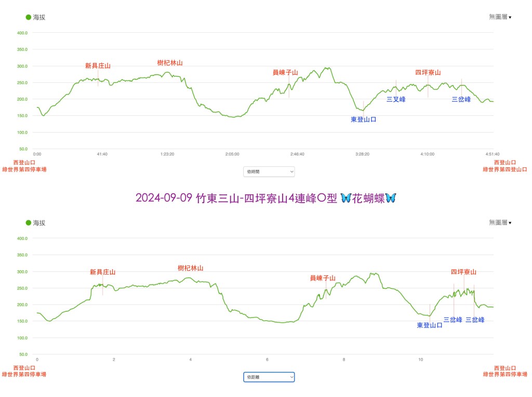Open the 無圖層 dropdown on the upper chart

click(x=500, y=17)
